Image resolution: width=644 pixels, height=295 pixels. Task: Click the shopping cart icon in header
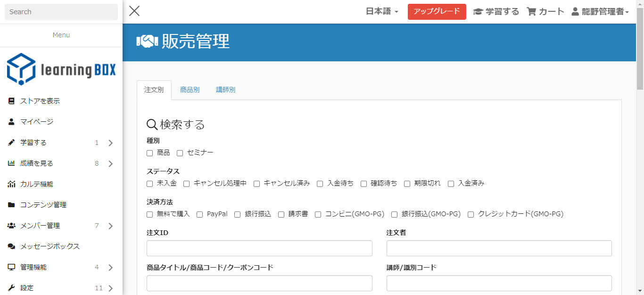click(531, 12)
